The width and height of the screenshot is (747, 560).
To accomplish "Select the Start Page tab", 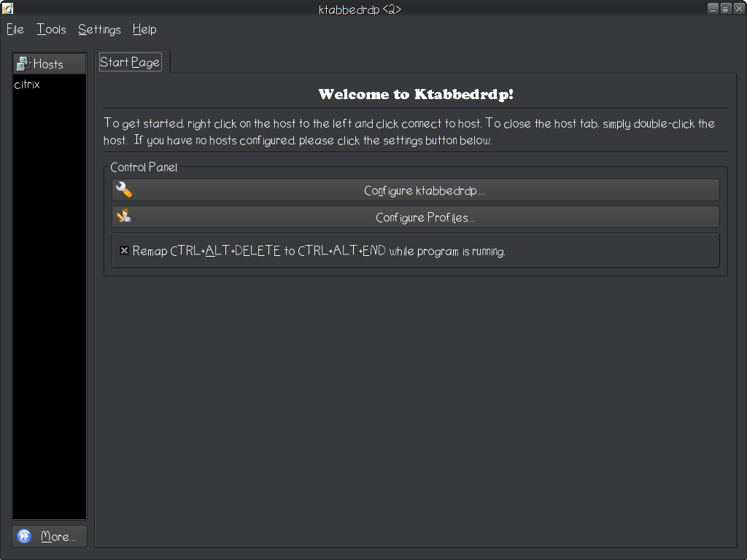I will tap(130, 63).
